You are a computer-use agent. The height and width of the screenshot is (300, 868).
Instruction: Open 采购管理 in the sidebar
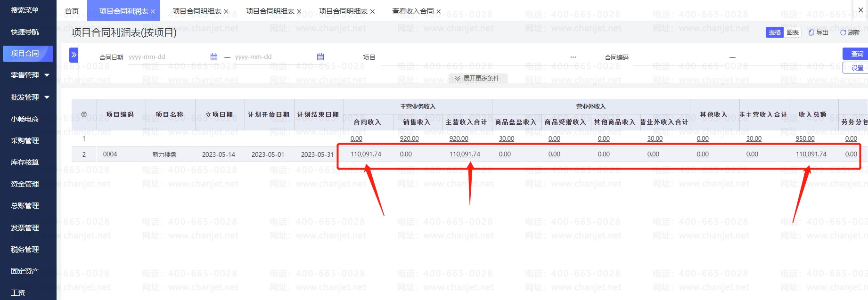(x=25, y=140)
